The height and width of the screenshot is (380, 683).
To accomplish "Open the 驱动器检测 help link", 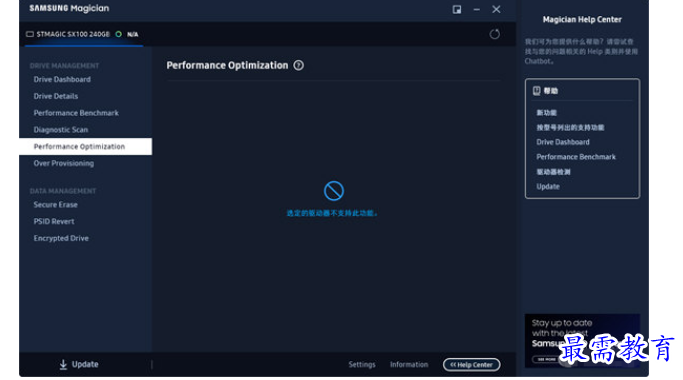I will pos(553,172).
